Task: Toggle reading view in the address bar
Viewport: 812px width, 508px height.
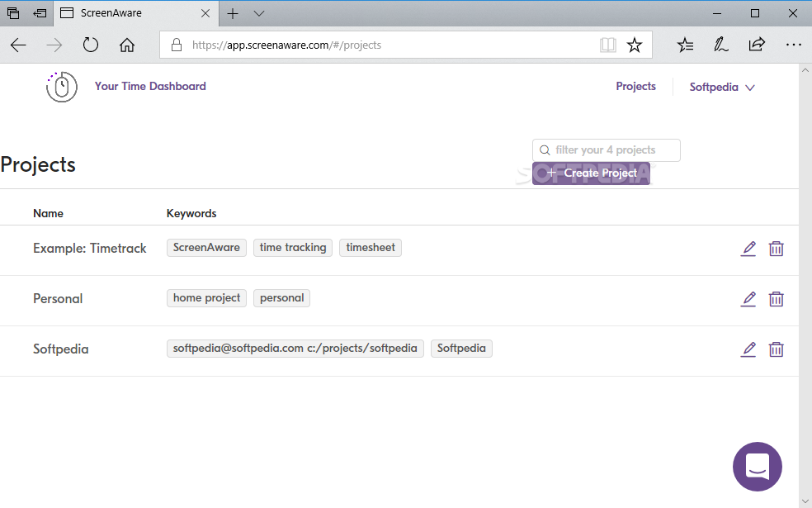Action: (x=608, y=45)
